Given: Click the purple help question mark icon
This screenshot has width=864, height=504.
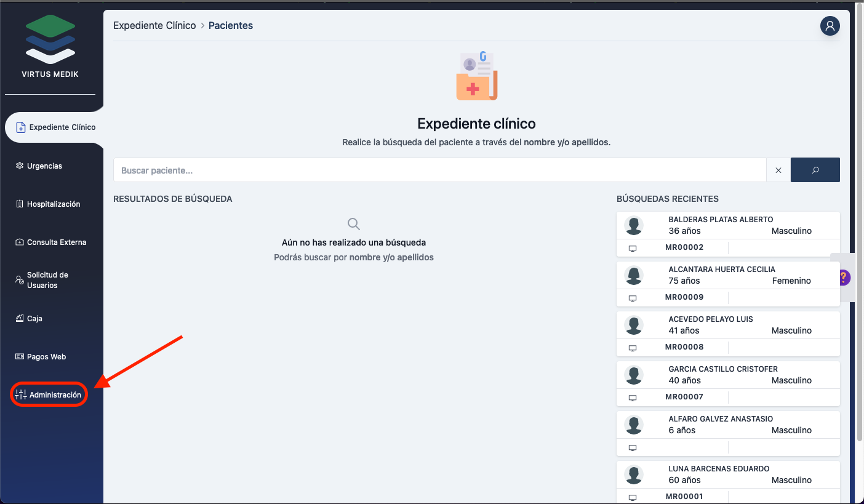Looking at the screenshot, I should point(844,278).
